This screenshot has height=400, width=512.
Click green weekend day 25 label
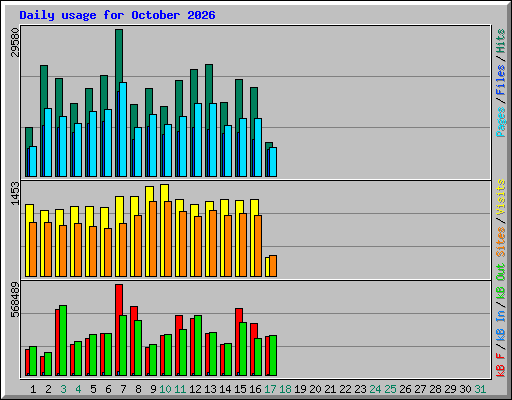pos(390,389)
